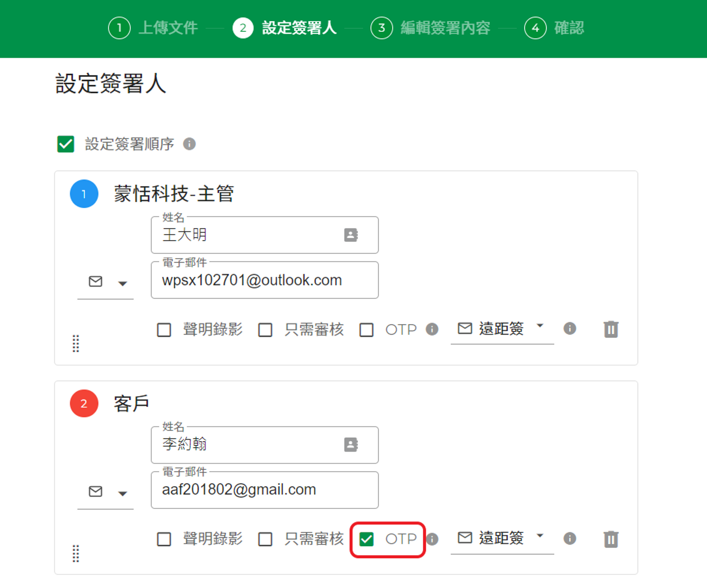Open contact method dropdown for 王大明
The height and width of the screenshot is (588, 707).
pyautogui.click(x=105, y=283)
